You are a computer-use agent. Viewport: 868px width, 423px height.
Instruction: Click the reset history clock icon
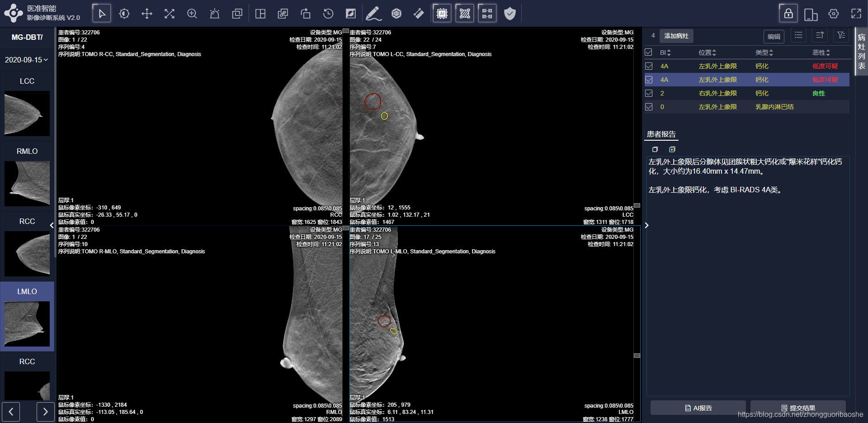coord(328,14)
